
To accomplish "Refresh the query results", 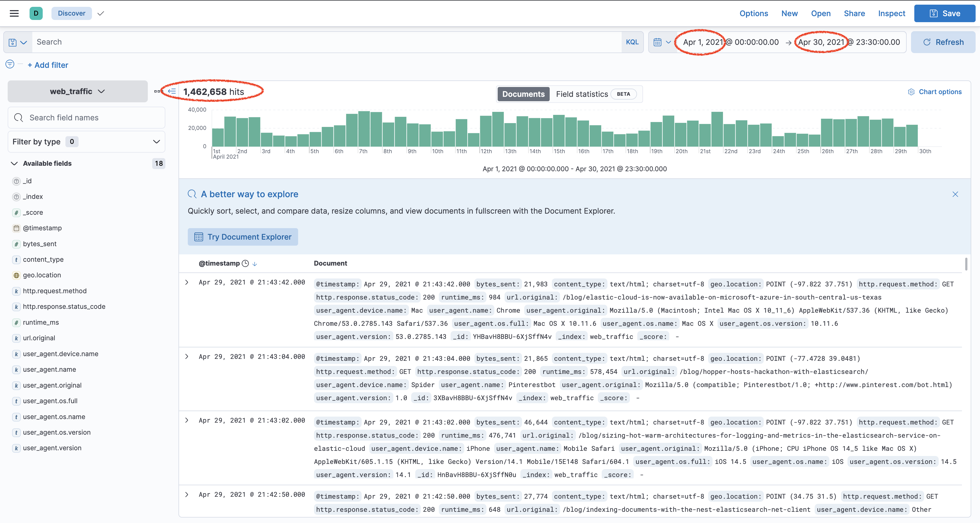I will 943,42.
